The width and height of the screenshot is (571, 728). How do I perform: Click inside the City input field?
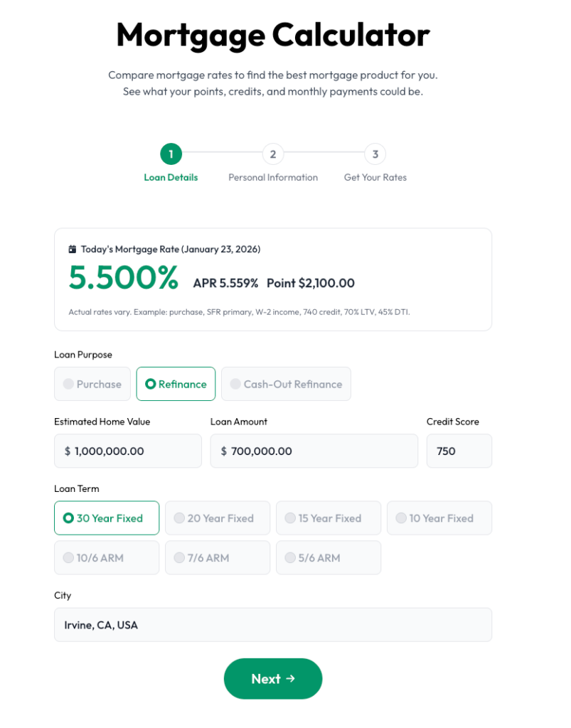(273, 624)
